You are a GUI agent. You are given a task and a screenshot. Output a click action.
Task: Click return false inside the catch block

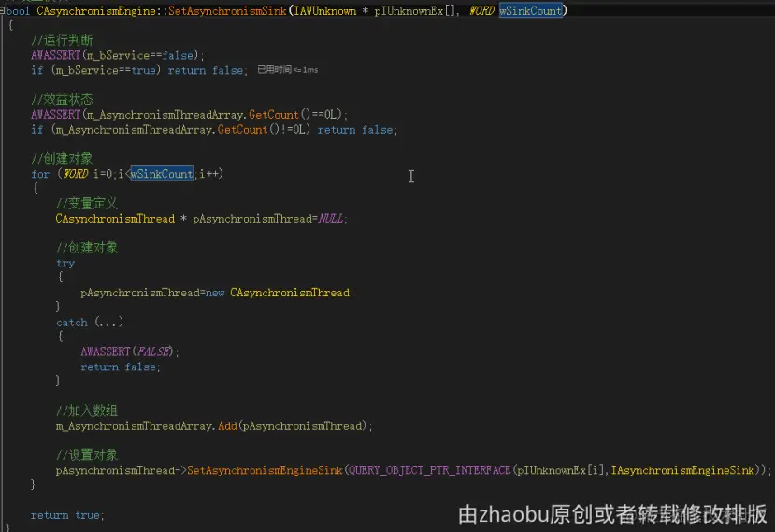point(119,367)
